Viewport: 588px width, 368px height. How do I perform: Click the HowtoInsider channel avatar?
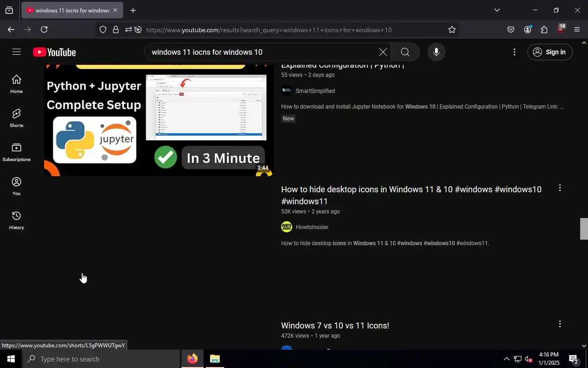[x=287, y=227]
